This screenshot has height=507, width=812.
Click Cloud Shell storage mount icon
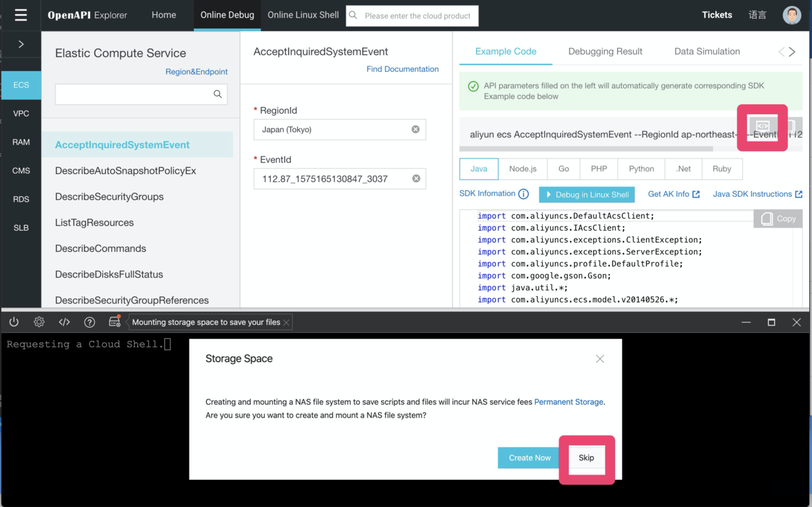114,322
